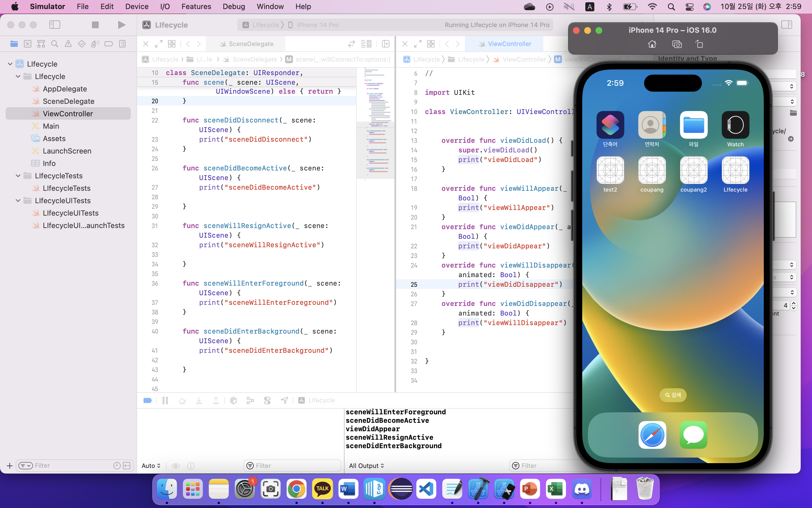Launch the LIfecycle app on iPhone home screen
Viewport: 812px width, 508px height.
coord(735,170)
